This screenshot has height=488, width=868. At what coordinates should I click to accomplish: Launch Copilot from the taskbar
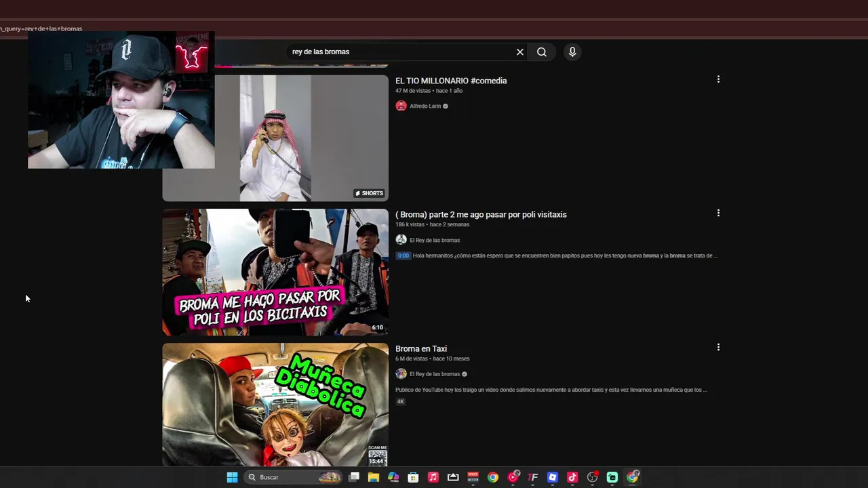(393, 477)
